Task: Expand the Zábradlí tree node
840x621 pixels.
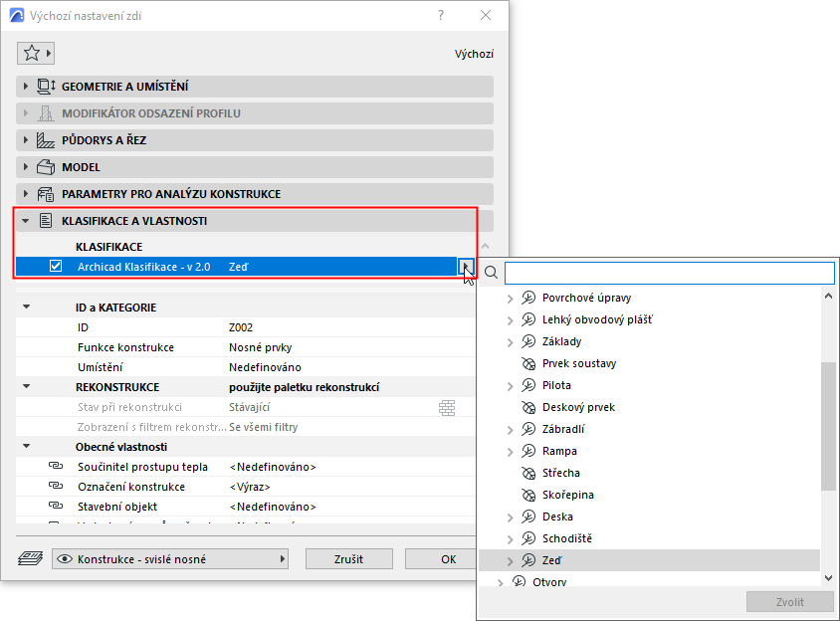Action: [x=510, y=430]
